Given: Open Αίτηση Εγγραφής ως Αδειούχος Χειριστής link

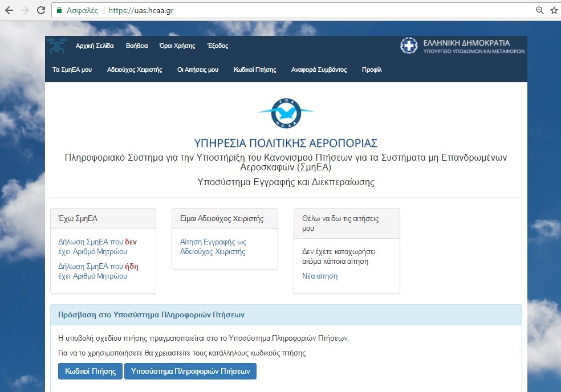Looking at the screenshot, I should [213, 246].
